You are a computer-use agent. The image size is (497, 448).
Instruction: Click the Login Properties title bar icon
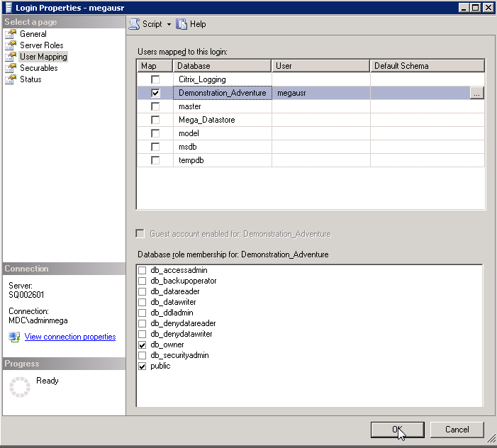point(9,7)
